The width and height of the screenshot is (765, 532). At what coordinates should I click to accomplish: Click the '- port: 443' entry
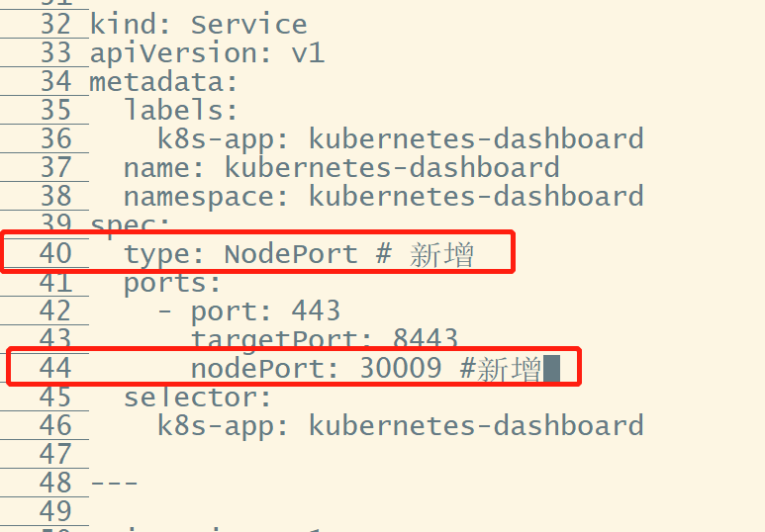[248, 312]
